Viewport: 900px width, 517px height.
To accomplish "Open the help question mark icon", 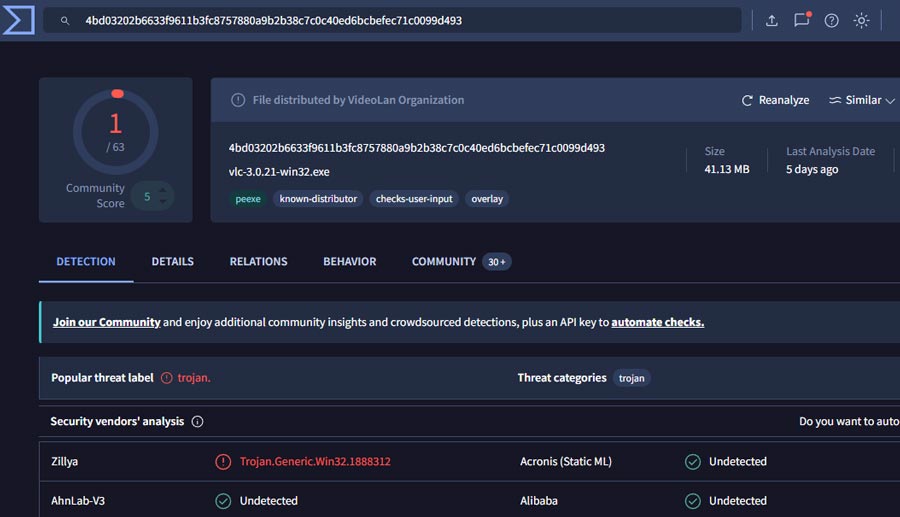I will pyautogui.click(x=831, y=21).
